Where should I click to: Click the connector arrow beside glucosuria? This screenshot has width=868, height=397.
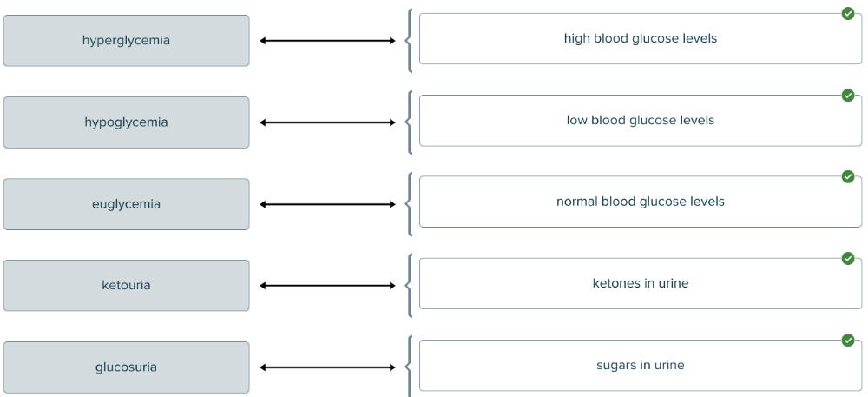click(327, 367)
